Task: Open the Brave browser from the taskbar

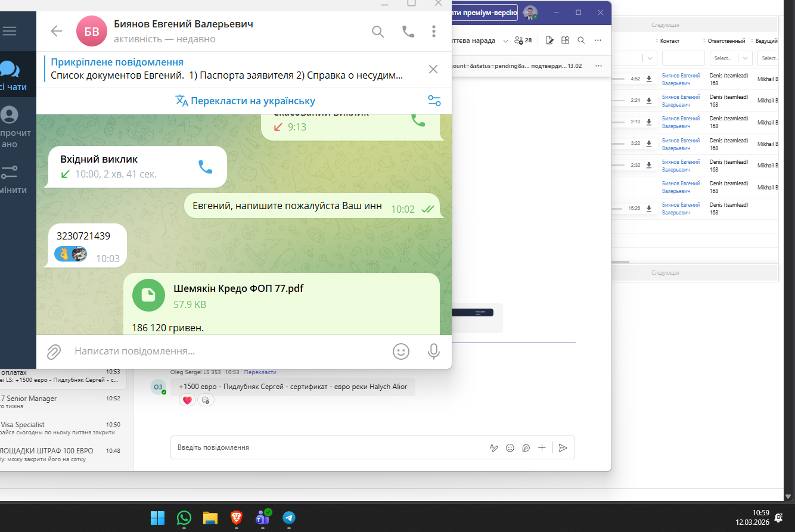Action: (x=236, y=518)
